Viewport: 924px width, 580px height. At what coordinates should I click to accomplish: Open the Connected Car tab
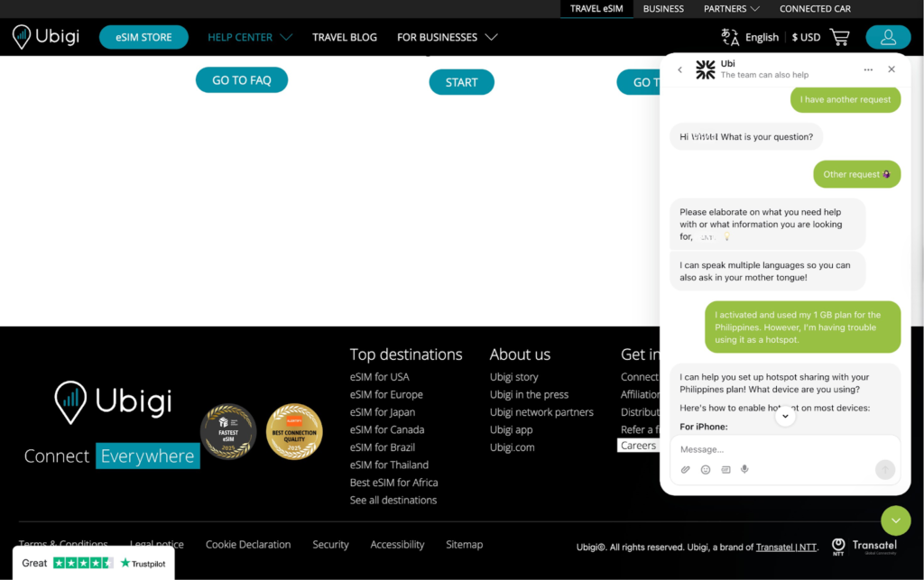pos(815,9)
